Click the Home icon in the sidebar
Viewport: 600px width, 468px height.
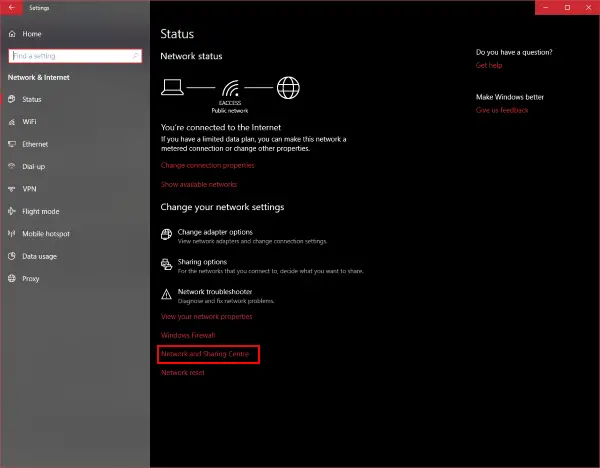(x=12, y=34)
